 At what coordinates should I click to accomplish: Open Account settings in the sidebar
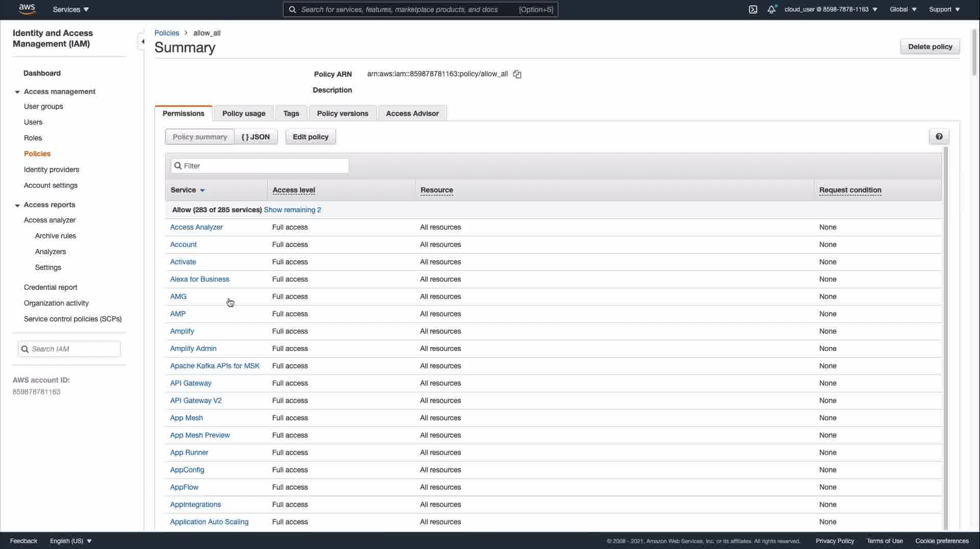(51, 185)
